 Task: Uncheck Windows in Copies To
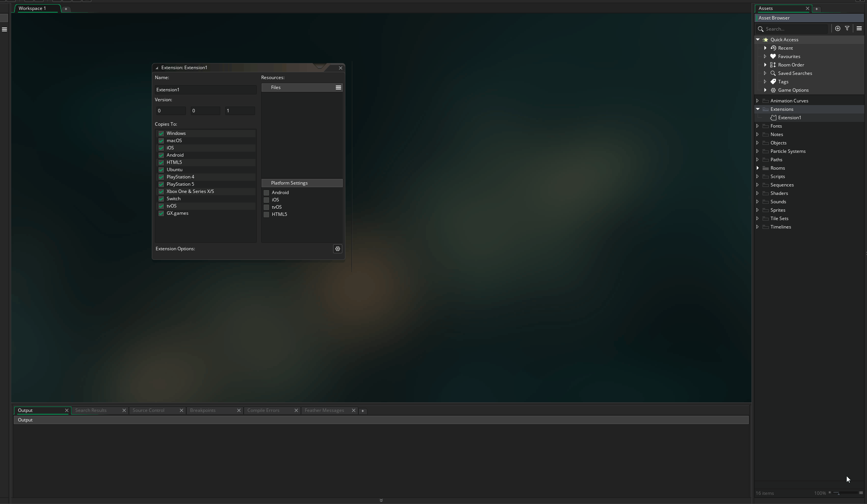pos(161,133)
